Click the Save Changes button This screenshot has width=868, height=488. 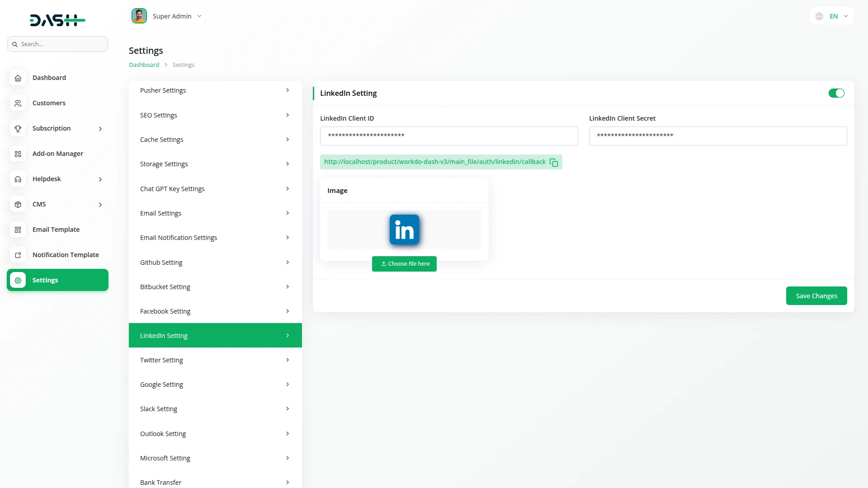pyautogui.click(x=816, y=296)
